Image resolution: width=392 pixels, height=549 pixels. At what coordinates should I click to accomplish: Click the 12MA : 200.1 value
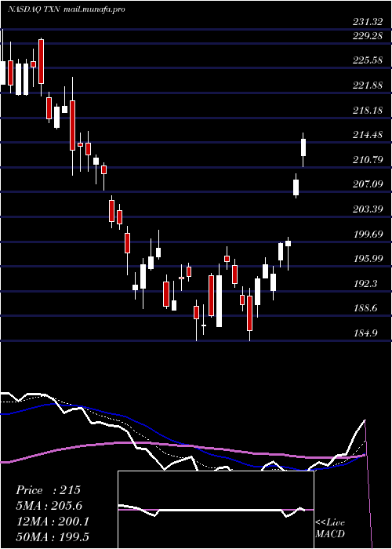pyautogui.click(x=53, y=522)
